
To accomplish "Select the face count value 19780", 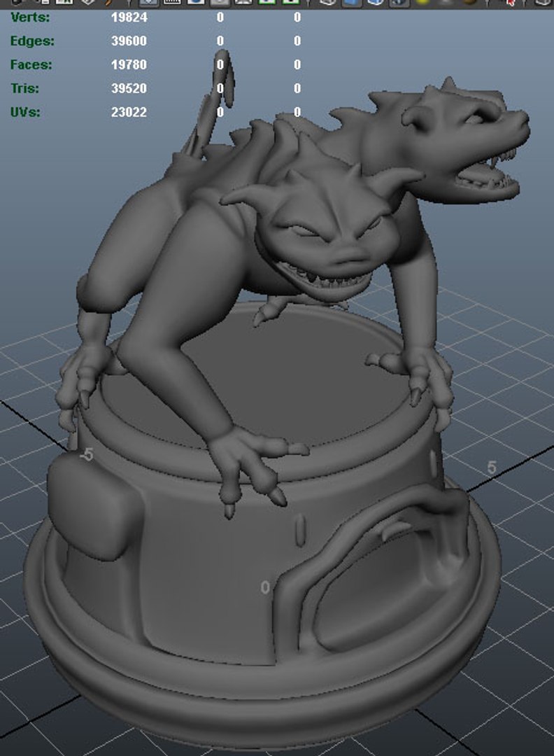I will (129, 64).
